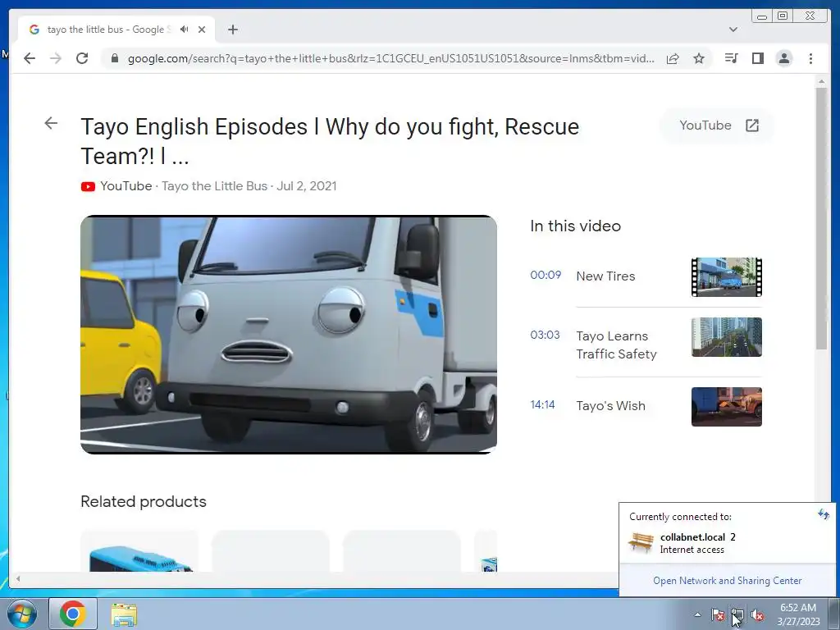This screenshot has width=840, height=630.
Task: Show hidden system tray icons
Action: 697,614
